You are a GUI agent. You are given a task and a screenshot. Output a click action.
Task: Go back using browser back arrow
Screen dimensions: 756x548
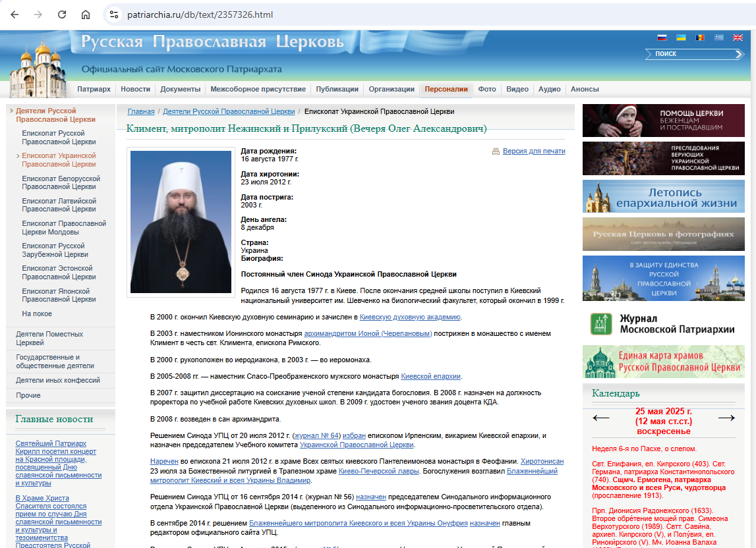point(15,14)
